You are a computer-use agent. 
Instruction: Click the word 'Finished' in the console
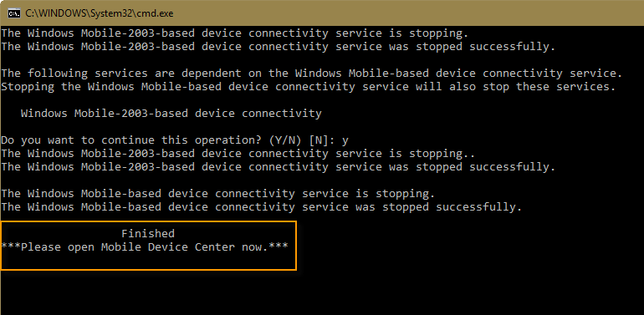[x=148, y=233]
